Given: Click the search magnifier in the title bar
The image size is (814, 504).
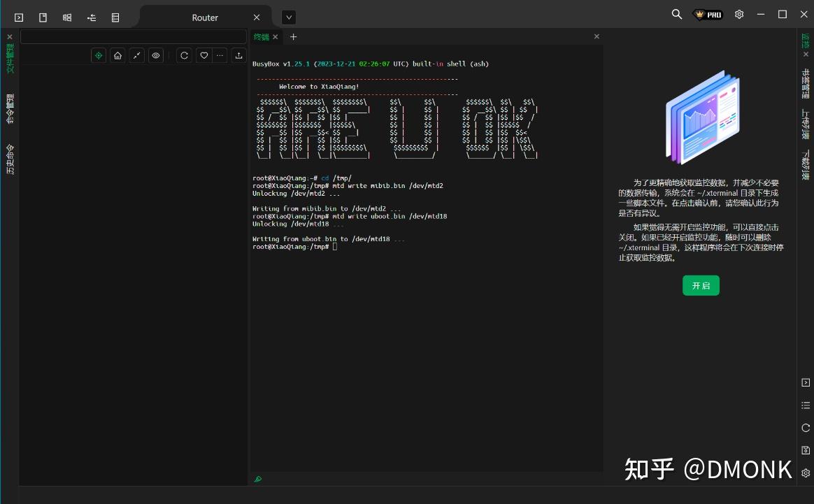Looking at the screenshot, I should click(x=676, y=14).
